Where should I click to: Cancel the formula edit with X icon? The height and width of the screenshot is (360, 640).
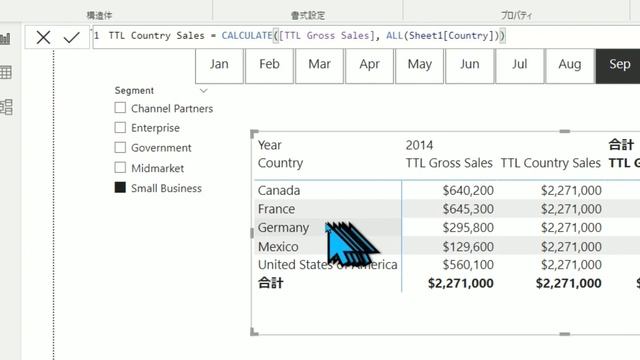coord(43,38)
